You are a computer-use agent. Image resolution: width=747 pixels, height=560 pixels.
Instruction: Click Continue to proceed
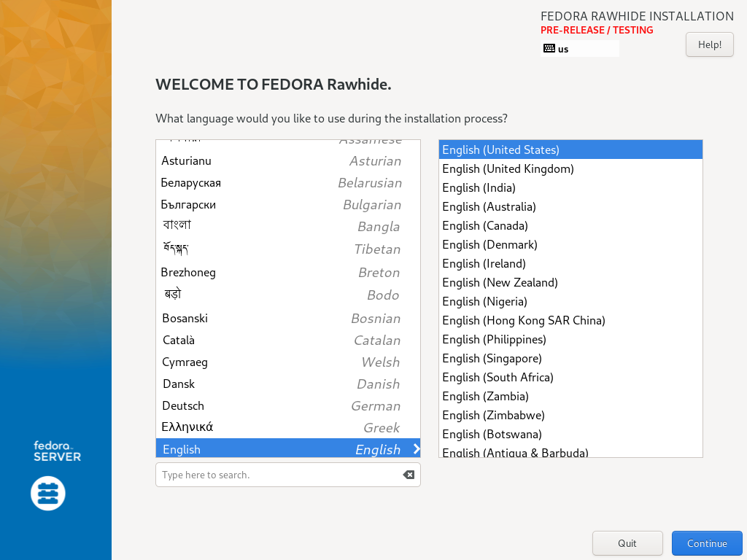pos(707,543)
